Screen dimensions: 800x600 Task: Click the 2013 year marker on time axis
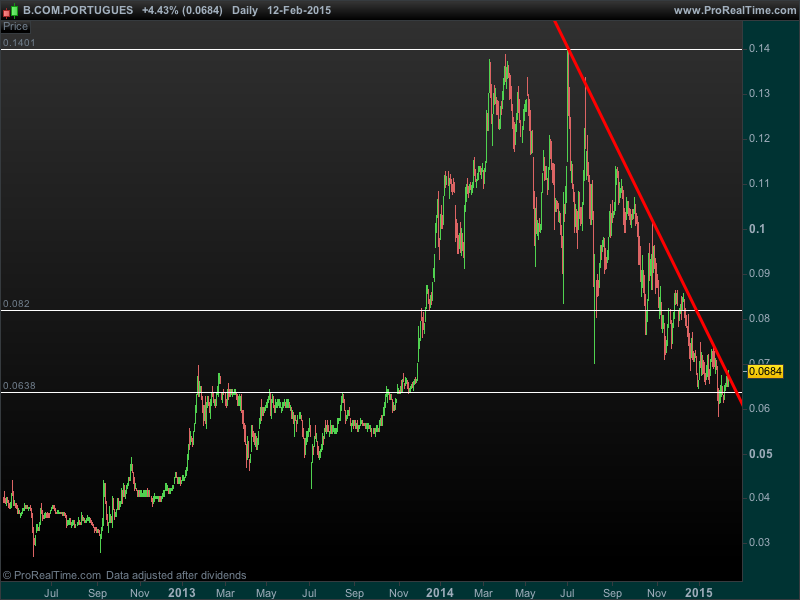pos(182,592)
